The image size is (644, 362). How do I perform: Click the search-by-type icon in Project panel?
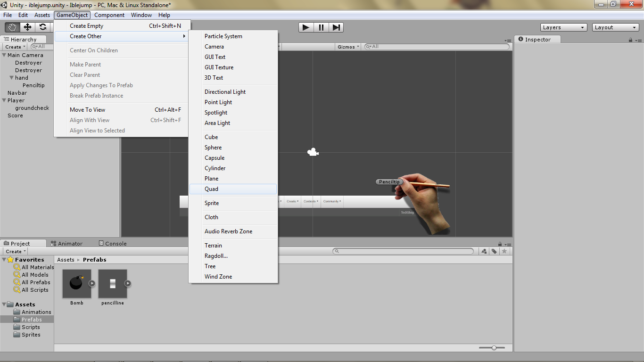pos(484,251)
